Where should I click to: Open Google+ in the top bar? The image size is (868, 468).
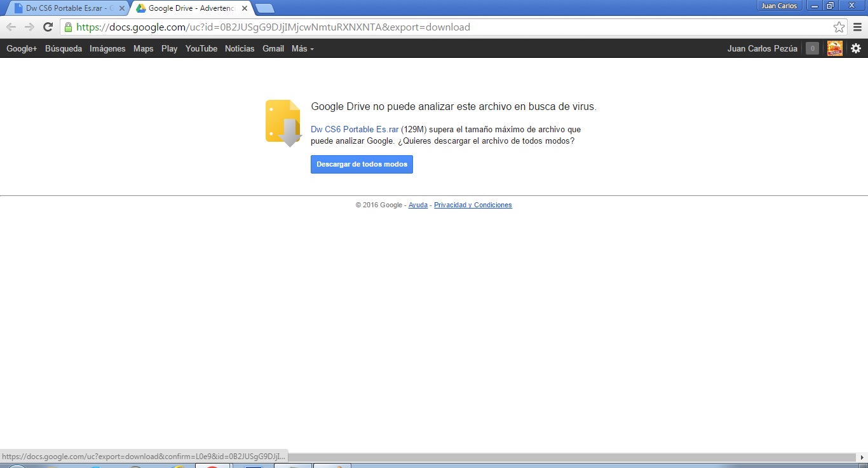[x=22, y=48]
